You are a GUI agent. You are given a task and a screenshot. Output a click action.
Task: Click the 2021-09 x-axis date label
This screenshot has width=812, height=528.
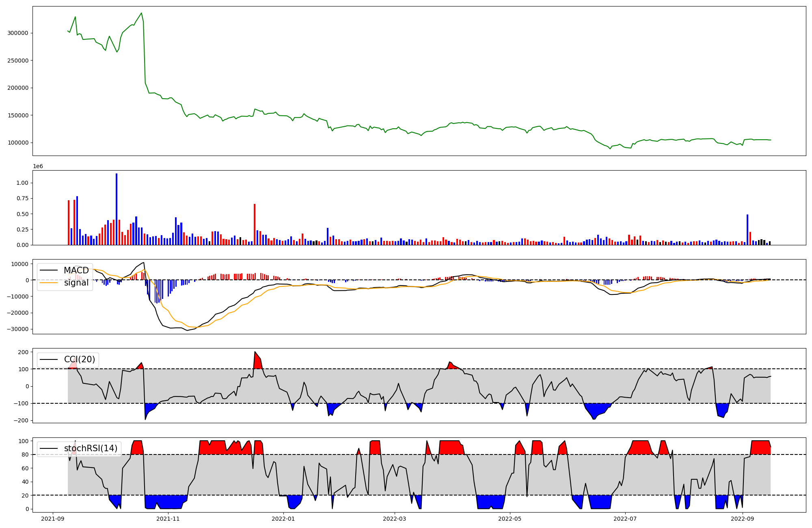coord(52,519)
